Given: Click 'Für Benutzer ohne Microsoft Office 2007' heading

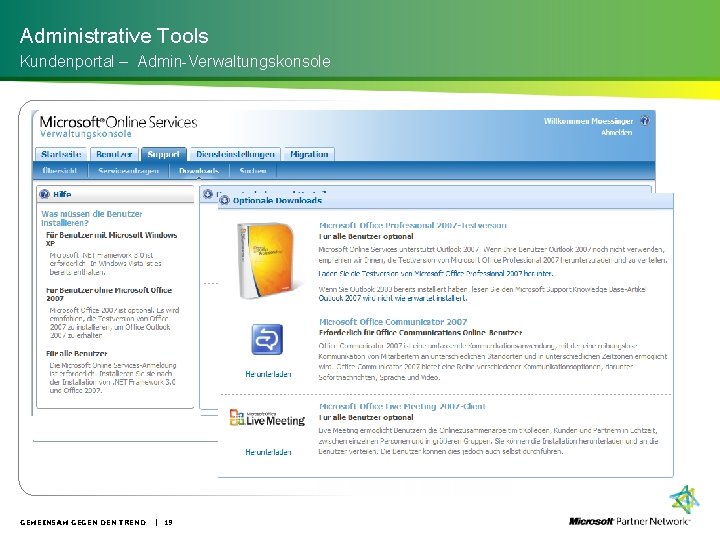Looking at the screenshot, I should click(109, 294).
